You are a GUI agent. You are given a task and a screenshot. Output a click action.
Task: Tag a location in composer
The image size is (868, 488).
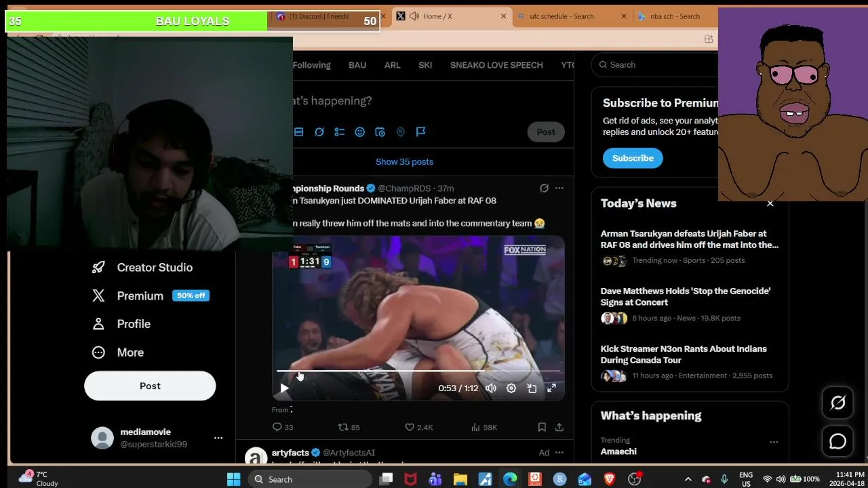pyautogui.click(x=400, y=132)
